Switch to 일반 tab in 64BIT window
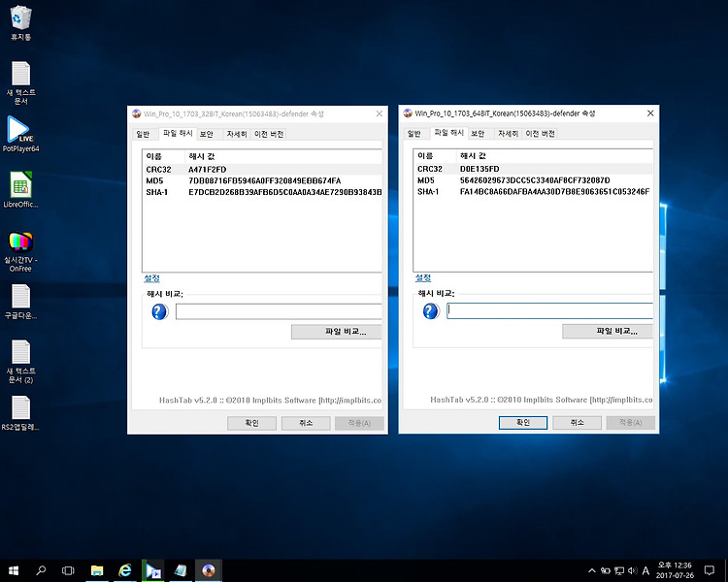Screen dimensions: 728x582 pyautogui.click(x=414, y=134)
